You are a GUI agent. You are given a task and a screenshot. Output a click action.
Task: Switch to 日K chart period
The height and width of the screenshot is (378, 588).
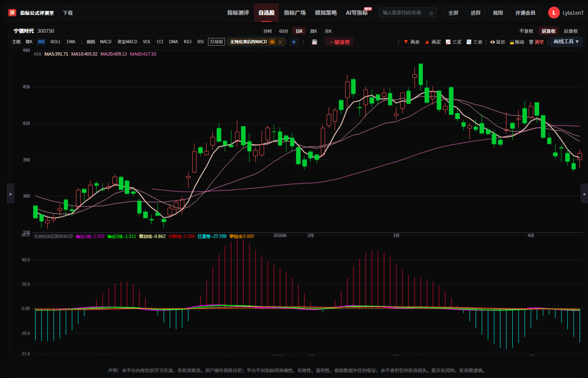pos(299,31)
